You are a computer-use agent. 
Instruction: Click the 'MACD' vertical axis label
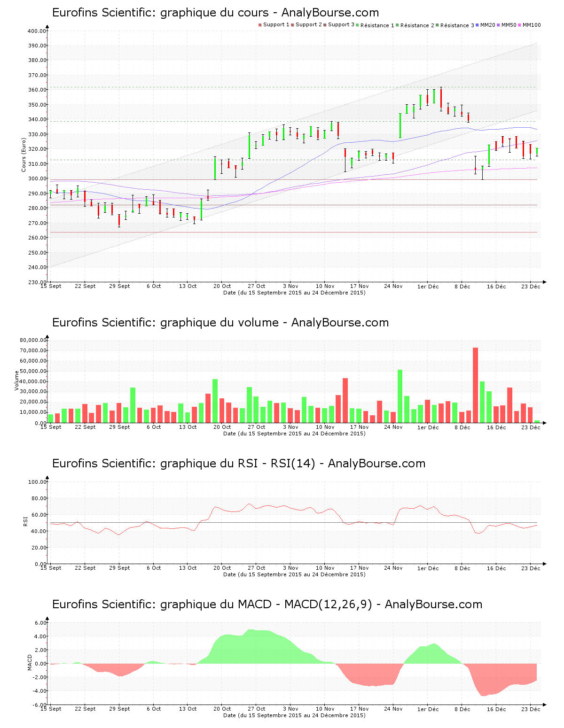tap(30, 662)
